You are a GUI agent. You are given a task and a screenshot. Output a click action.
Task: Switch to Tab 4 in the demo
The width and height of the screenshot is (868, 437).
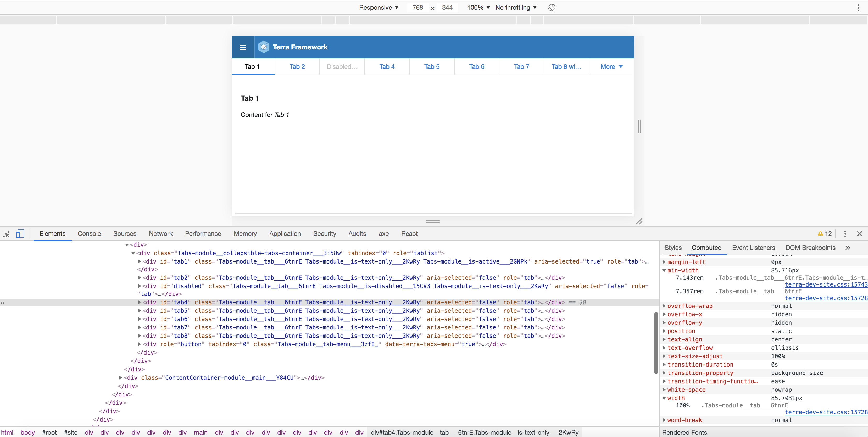[x=386, y=66]
